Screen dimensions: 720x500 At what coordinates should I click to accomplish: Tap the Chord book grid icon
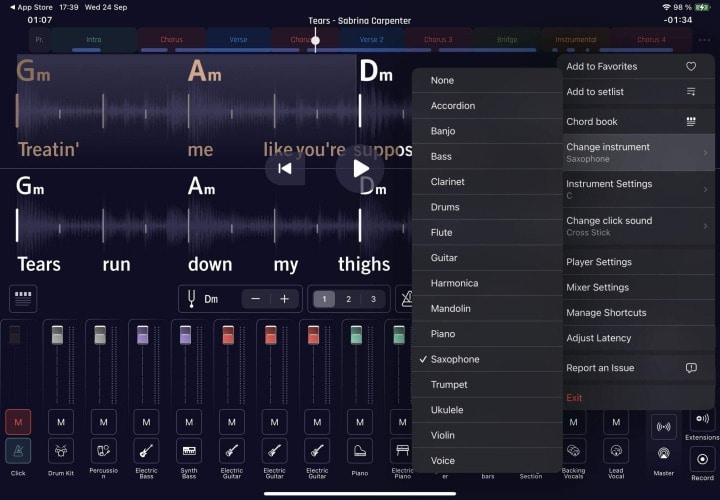pos(691,121)
